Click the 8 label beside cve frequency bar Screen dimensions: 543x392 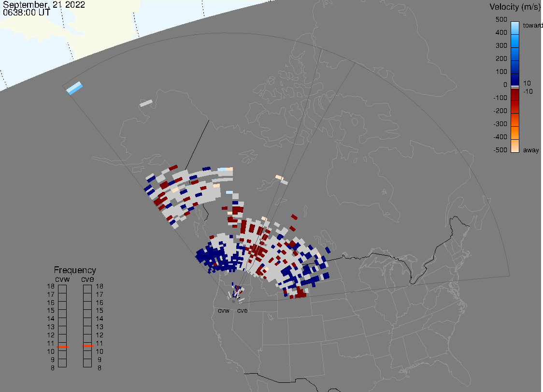point(100,368)
